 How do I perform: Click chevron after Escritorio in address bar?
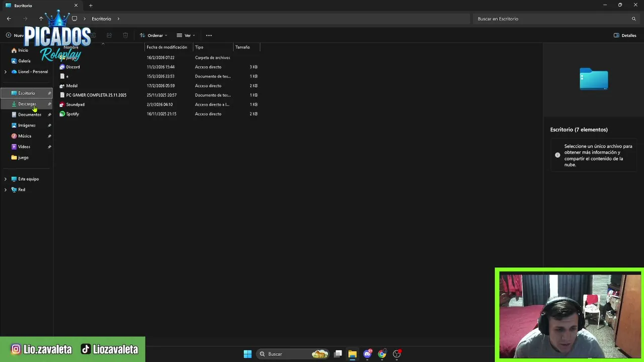119,19
